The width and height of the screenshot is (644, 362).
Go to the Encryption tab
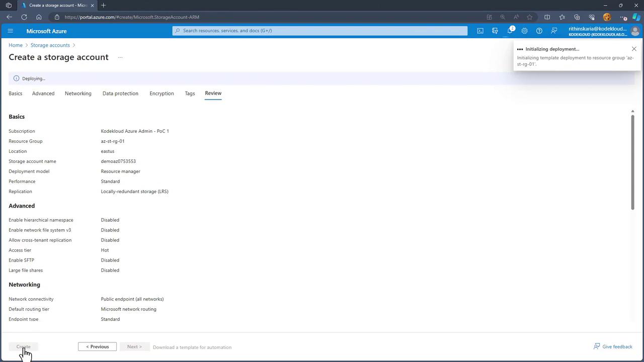click(162, 94)
